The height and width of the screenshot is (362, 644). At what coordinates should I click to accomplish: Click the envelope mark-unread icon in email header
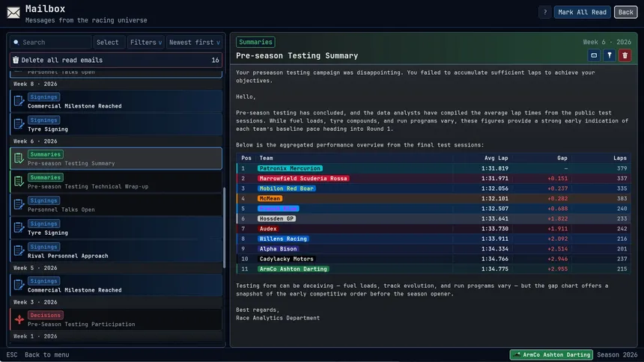594,55
